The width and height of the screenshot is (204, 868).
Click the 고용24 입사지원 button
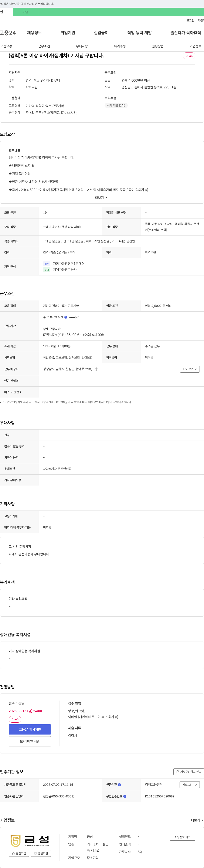point(30,729)
